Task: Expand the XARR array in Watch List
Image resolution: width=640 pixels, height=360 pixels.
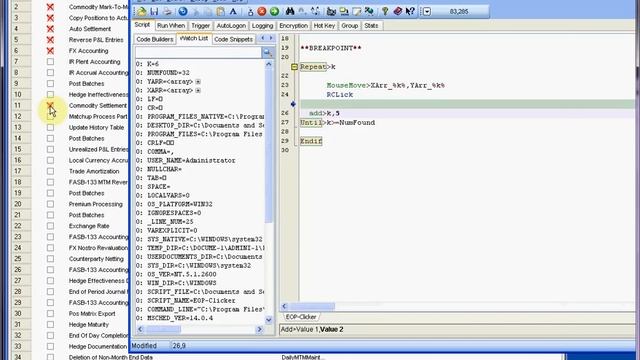Action: tap(198, 90)
